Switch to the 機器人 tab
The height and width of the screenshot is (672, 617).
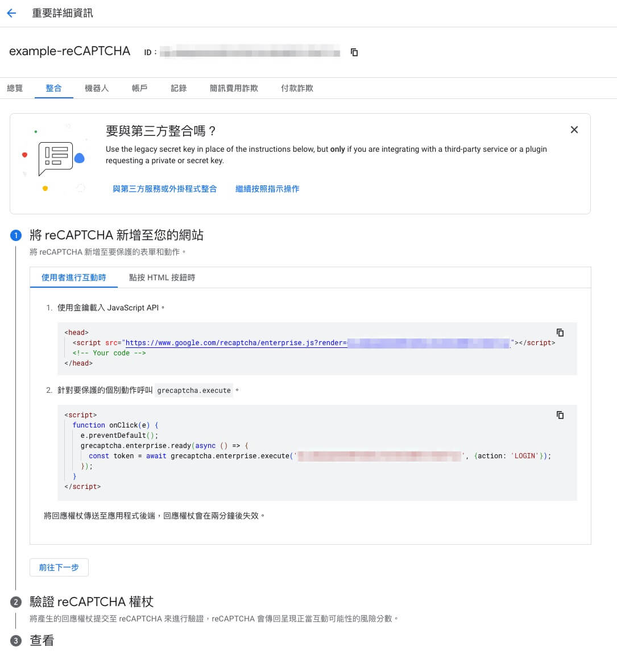pos(96,88)
